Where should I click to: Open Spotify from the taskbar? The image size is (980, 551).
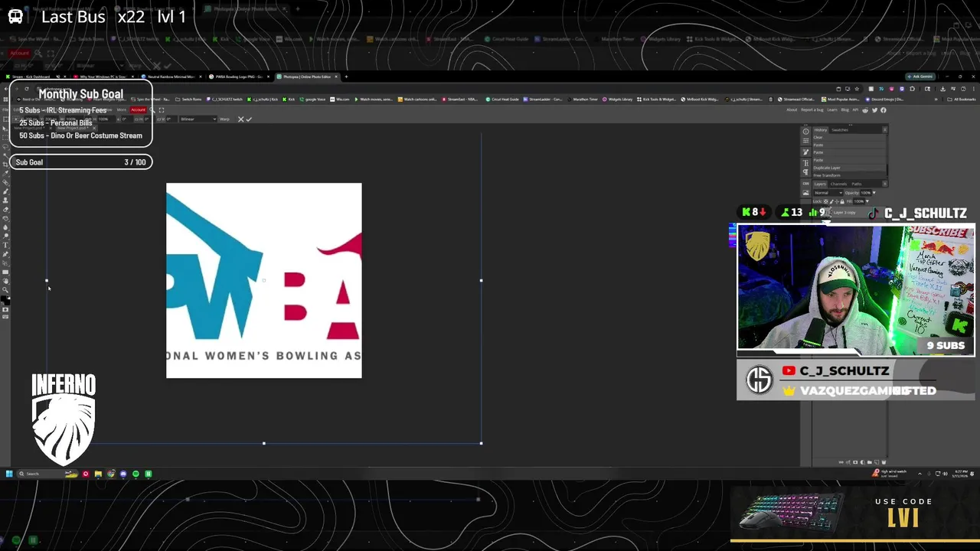136,474
